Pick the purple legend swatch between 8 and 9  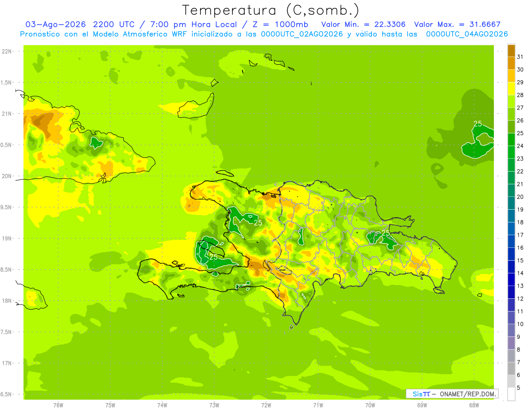pyautogui.click(x=511, y=343)
